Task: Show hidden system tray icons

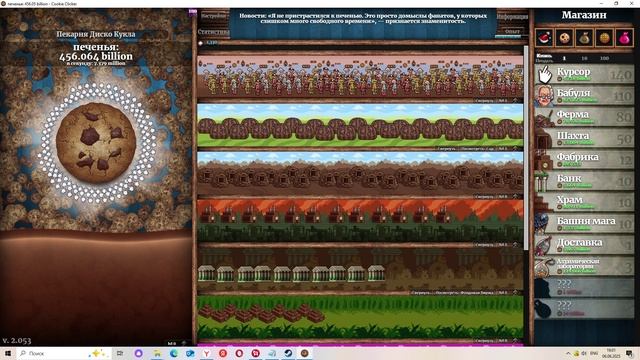Action: [x=568, y=353]
